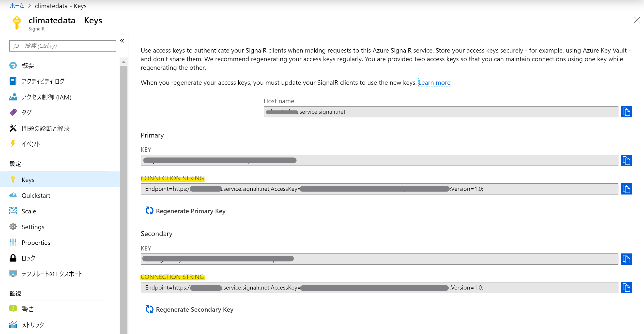Copy the Primary connection string
The image size is (644, 334).
(x=626, y=189)
